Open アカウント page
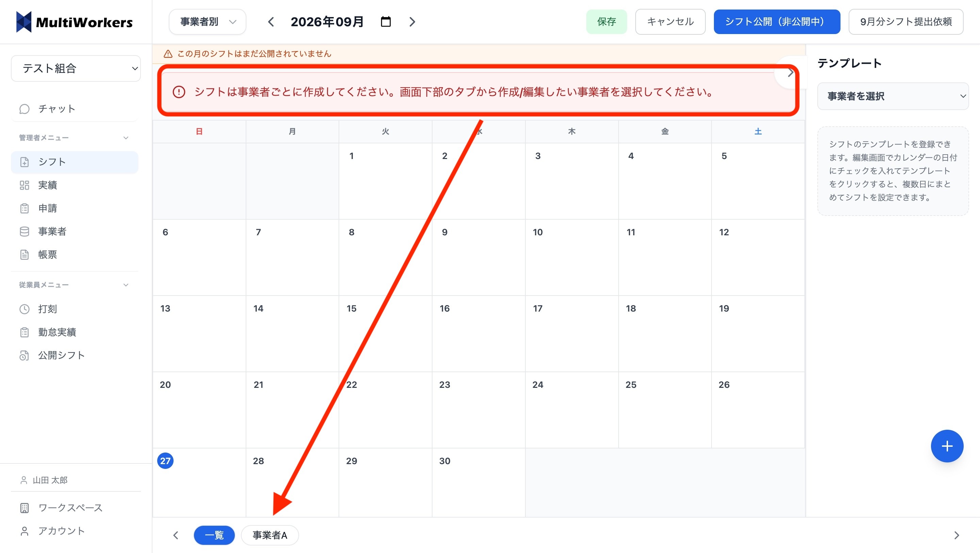 point(75,531)
